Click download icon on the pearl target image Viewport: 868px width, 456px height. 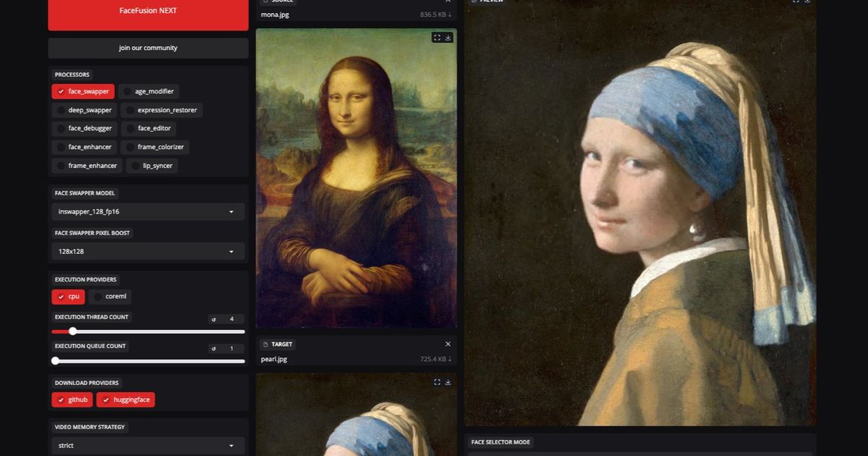tap(448, 382)
